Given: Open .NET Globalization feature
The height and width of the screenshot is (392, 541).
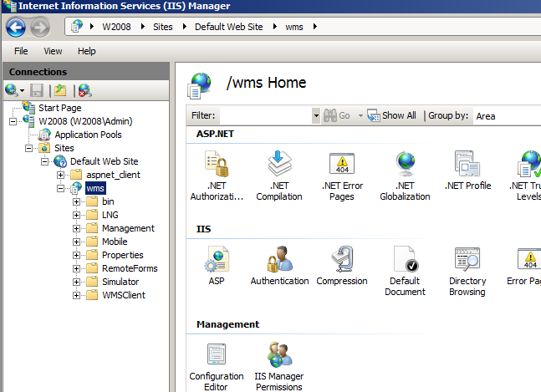Looking at the screenshot, I should point(405,176).
